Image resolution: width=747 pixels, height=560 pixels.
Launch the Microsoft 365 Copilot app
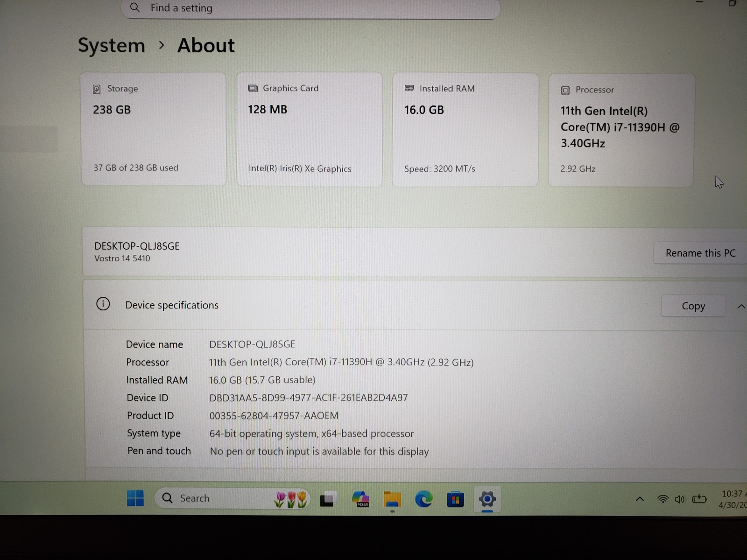click(x=361, y=499)
